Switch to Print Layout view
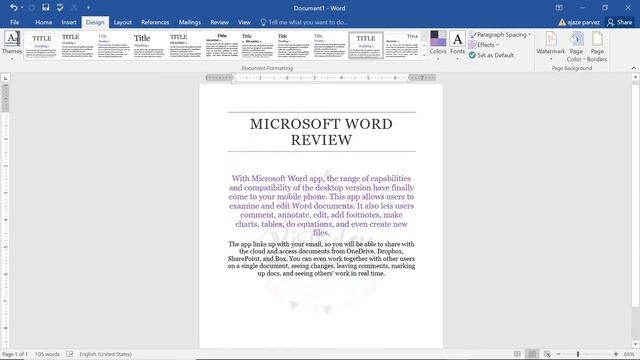Viewport: 640px width, 360px height. (x=532, y=354)
